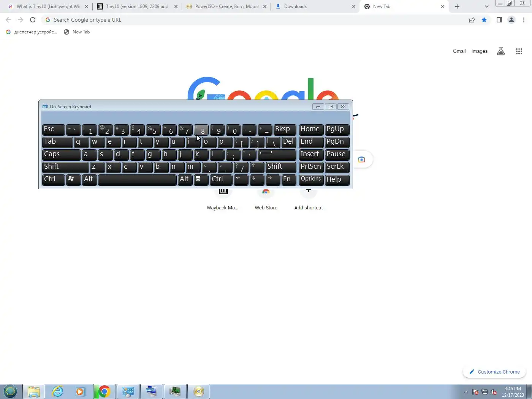
Task: Reload the page in Chrome
Action: (33, 20)
